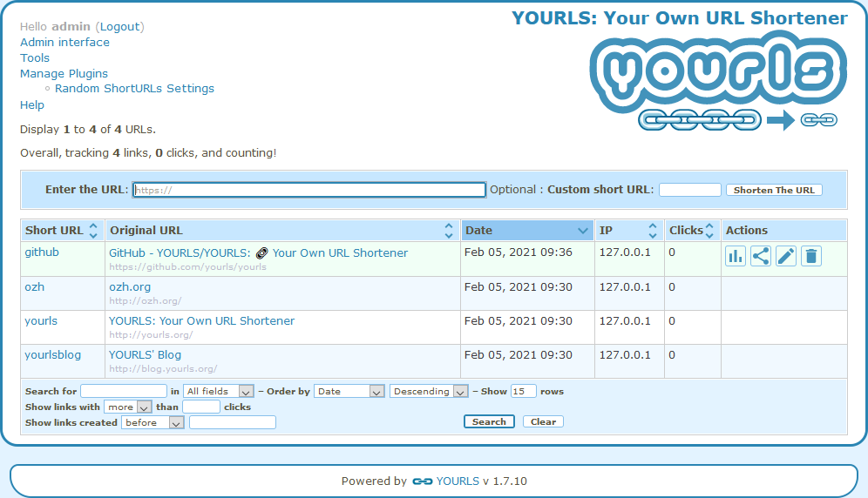The height and width of the screenshot is (498, 868).
Task: Open 'YOURLS: Your Own URL Shortener' table link
Action: [201, 321]
